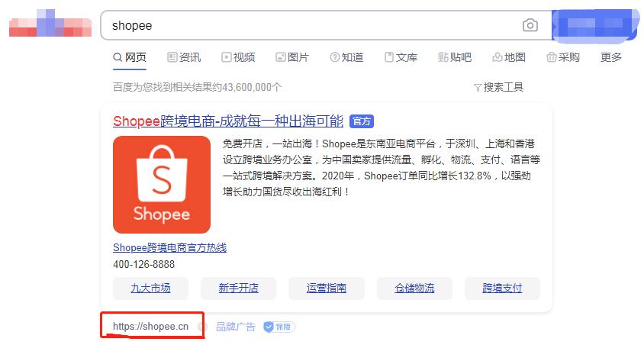Click the https://shopee.cn URL
This screenshot has width=644, height=345.
(x=151, y=327)
